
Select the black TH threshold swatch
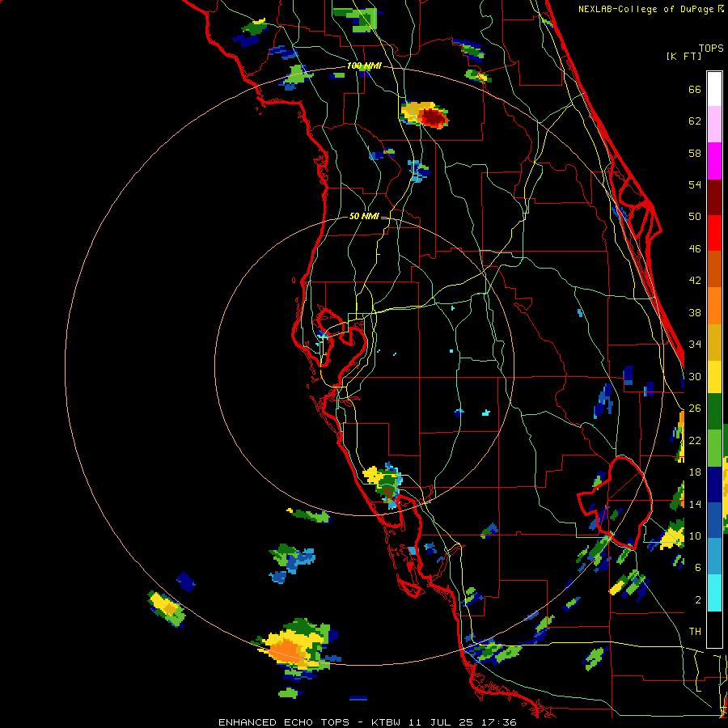tap(714, 629)
